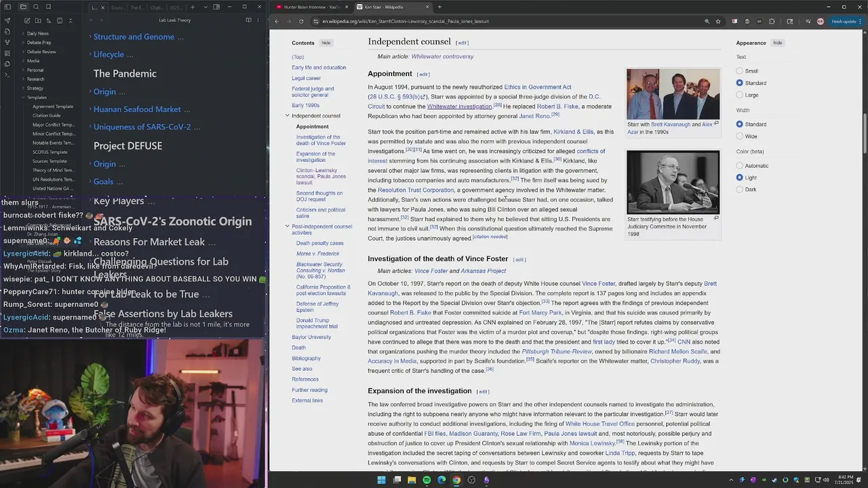Screen dimensions: 868x488
Task: Click paper-plane icon in Obsidian ribbon
Action: [7, 20]
